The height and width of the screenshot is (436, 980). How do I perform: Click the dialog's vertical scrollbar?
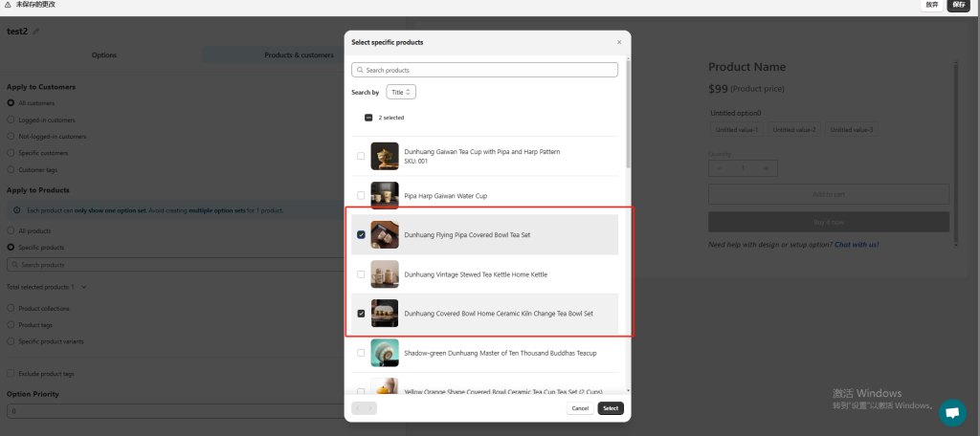[627, 115]
